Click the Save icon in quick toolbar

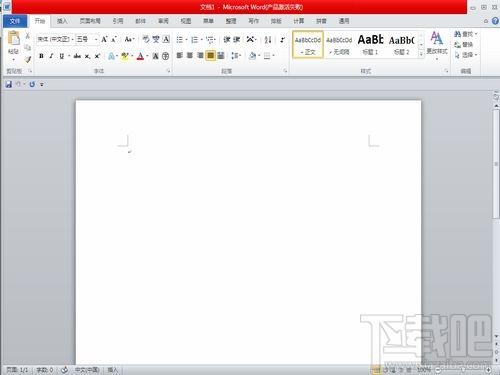tap(9, 85)
